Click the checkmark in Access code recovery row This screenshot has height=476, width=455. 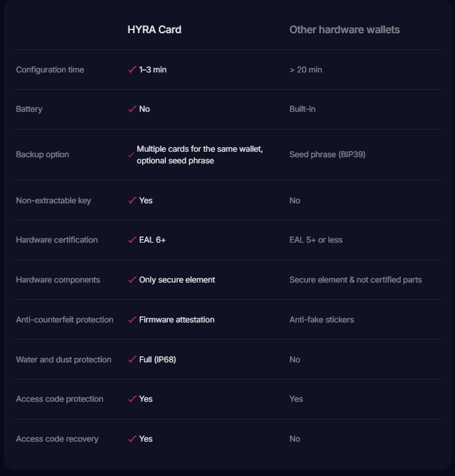(132, 439)
